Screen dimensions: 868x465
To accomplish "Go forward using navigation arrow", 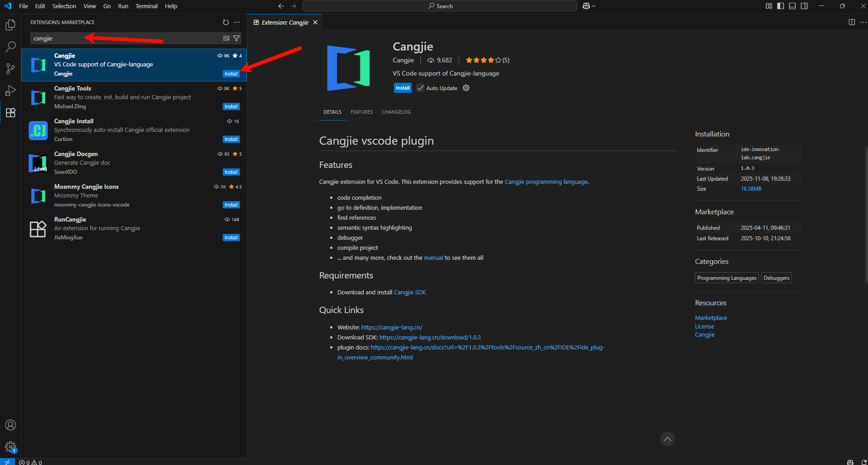I will click(293, 6).
